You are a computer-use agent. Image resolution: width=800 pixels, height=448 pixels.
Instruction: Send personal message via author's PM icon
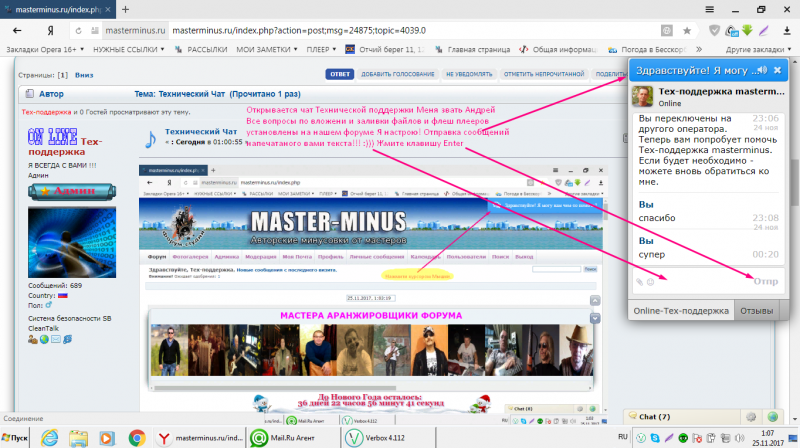click(x=67, y=339)
